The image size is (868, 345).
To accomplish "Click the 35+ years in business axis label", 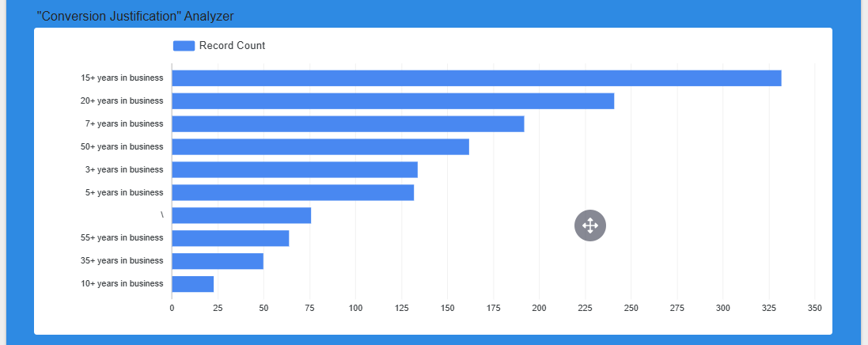I will (122, 261).
